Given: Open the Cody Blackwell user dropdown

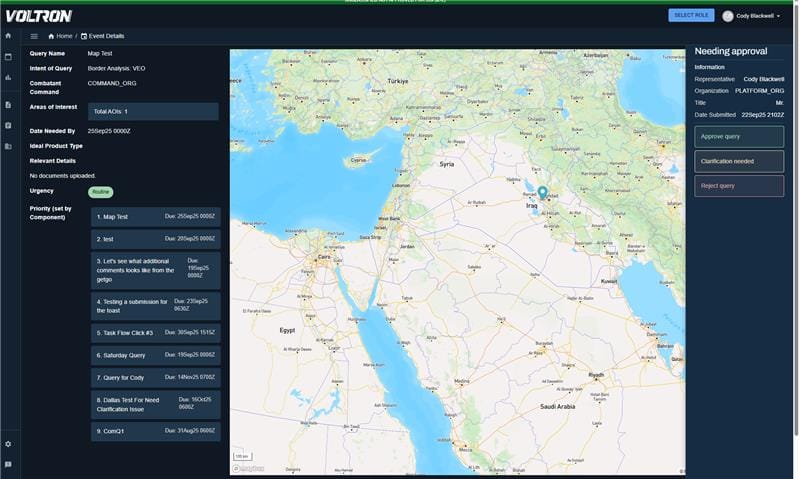Looking at the screenshot, I should [751, 15].
